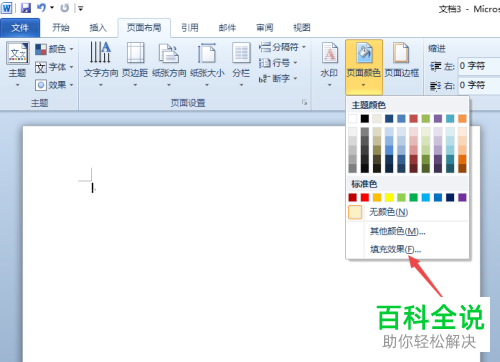500x362 pixels.
Task: Select the 页面布局 ribbon tab
Action: (144, 28)
